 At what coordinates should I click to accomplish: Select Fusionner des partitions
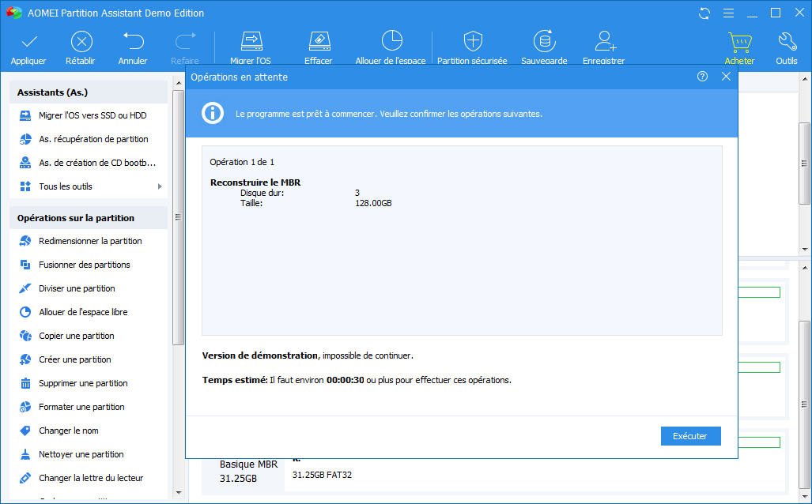[x=88, y=265]
